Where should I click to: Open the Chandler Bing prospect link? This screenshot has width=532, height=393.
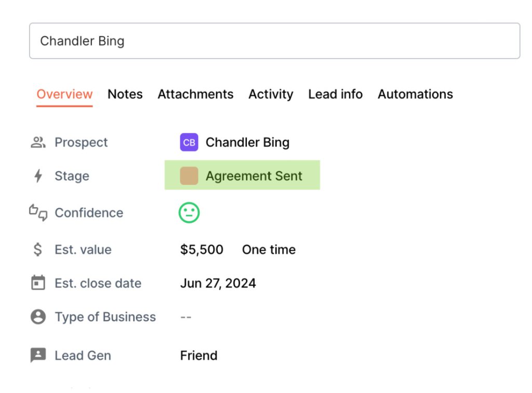pyautogui.click(x=247, y=142)
